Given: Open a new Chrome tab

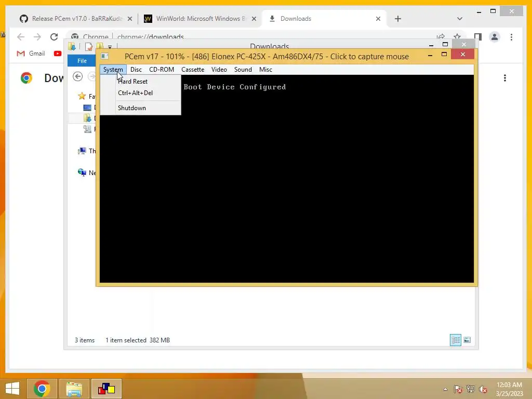Looking at the screenshot, I should coord(398,19).
